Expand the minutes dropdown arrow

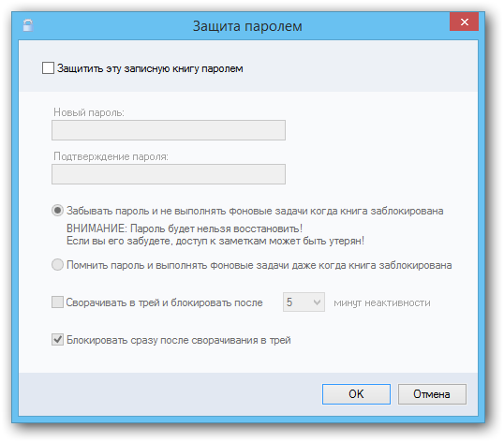click(317, 302)
